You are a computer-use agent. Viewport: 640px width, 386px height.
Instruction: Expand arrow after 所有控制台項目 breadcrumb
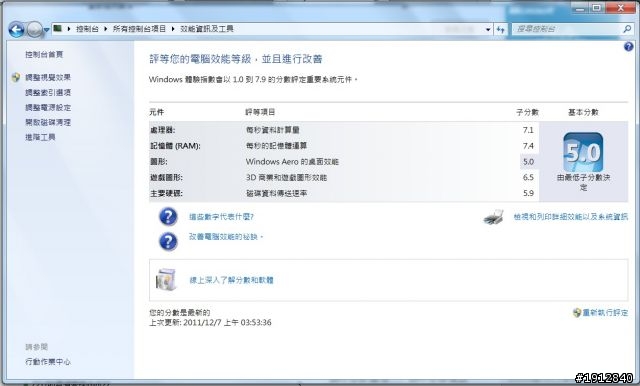pos(173,29)
